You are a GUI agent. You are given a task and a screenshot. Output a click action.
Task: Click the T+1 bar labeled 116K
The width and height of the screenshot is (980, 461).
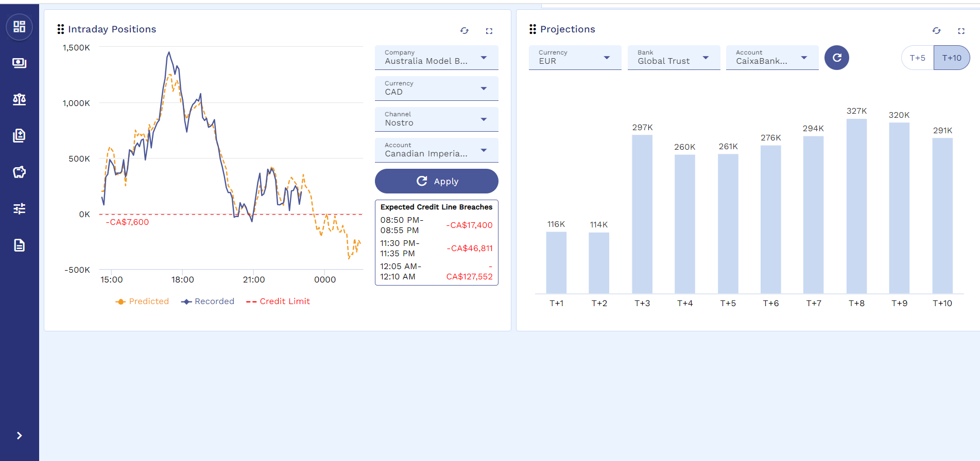(x=556, y=262)
